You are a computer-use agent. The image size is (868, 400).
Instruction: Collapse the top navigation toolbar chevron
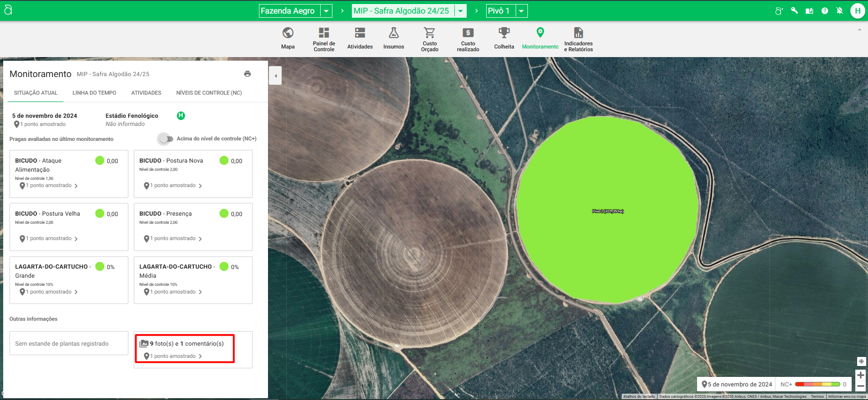[859, 30]
